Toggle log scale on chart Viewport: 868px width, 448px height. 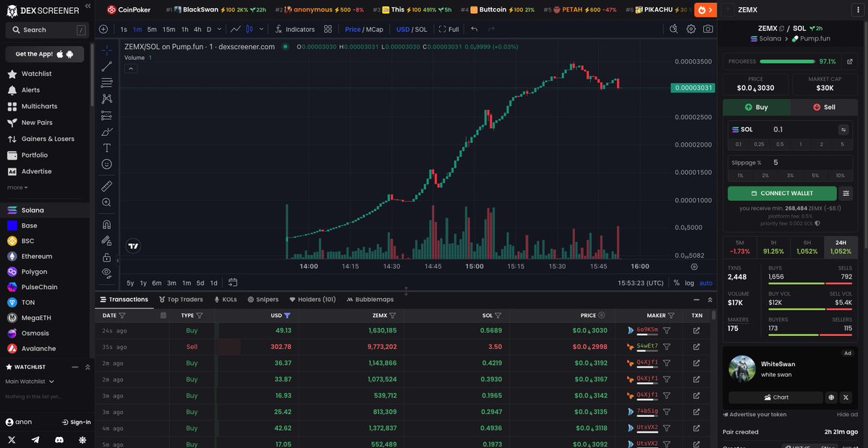[x=689, y=283]
